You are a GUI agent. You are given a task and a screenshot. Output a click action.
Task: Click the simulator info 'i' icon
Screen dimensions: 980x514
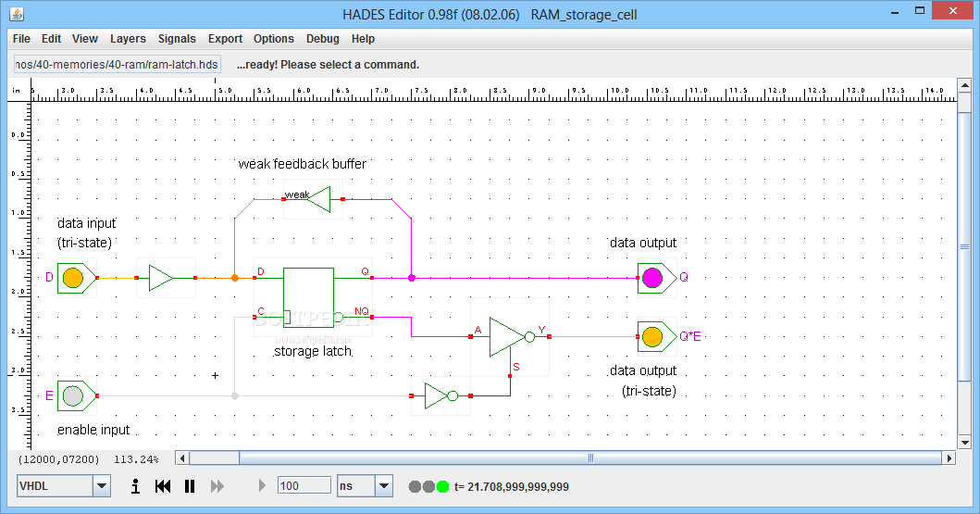tap(135, 486)
